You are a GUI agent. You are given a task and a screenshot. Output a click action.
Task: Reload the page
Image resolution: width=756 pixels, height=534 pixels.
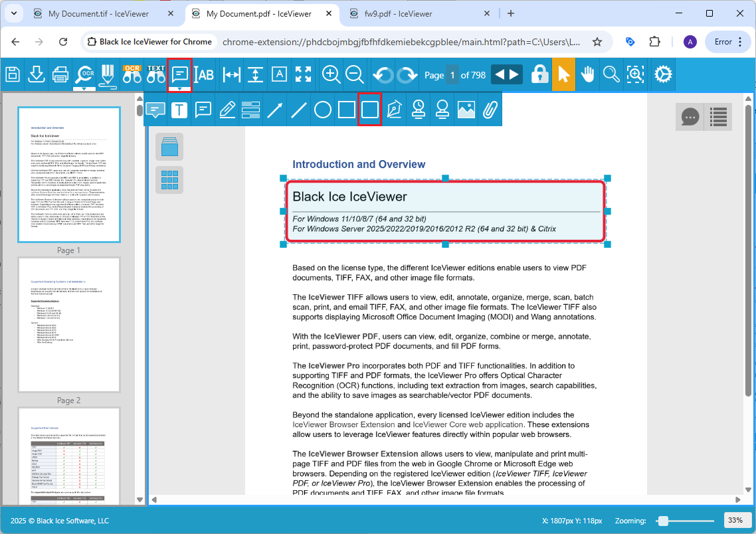(63, 42)
